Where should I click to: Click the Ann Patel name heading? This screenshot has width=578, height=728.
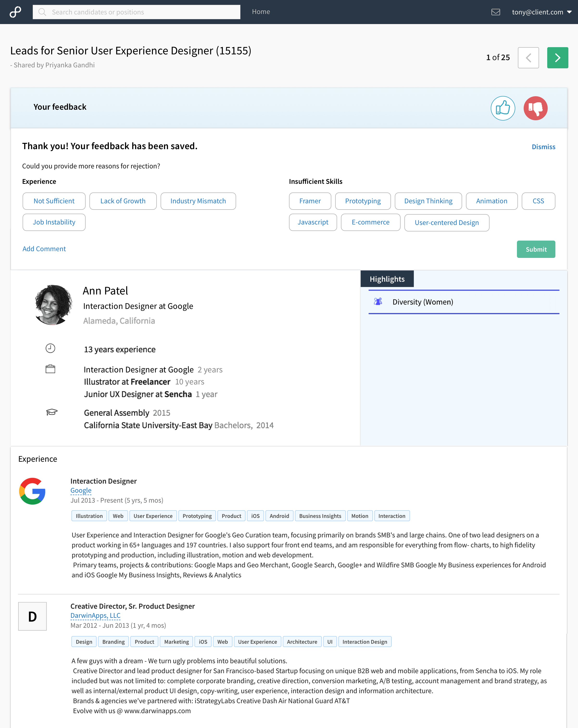pyautogui.click(x=105, y=291)
